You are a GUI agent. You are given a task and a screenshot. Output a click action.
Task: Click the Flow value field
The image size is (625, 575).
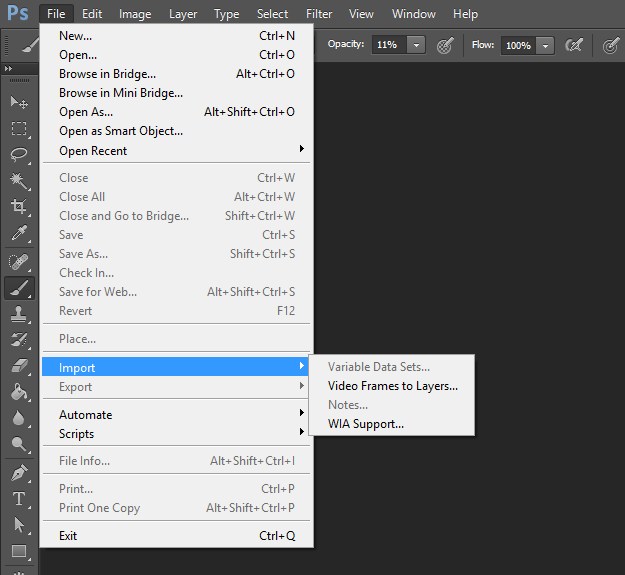[x=519, y=45]
